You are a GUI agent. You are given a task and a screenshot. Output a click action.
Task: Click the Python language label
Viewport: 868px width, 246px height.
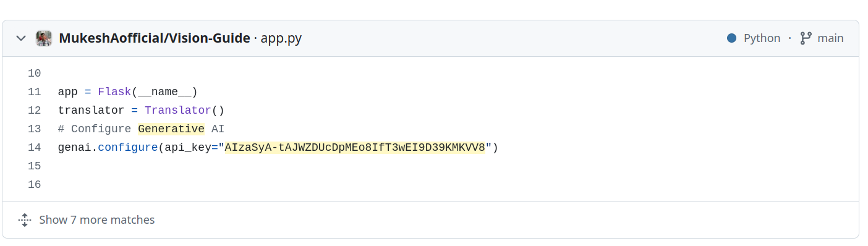(762, 38)
